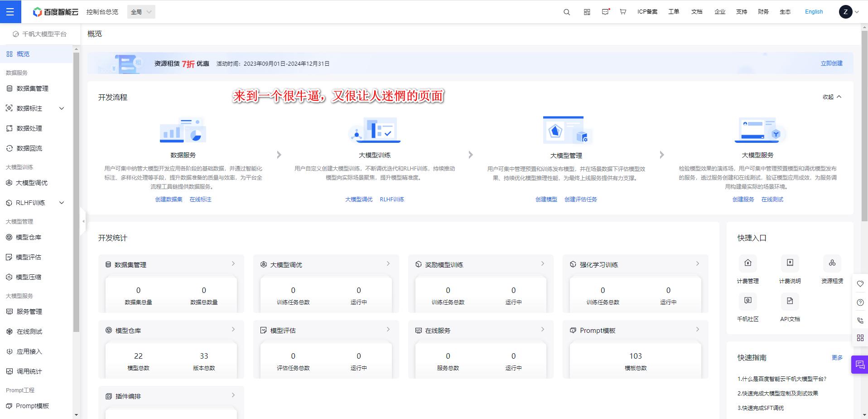
Task: Collapse the 开发流程 section with 收起
Action: (832, 97)
